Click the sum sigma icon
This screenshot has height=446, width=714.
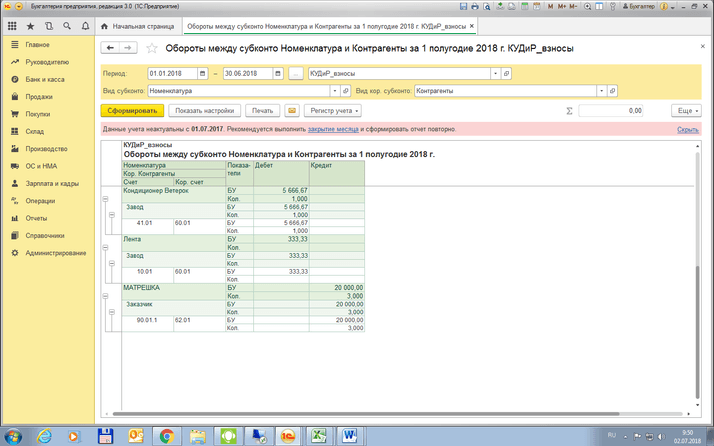(569, 110)
